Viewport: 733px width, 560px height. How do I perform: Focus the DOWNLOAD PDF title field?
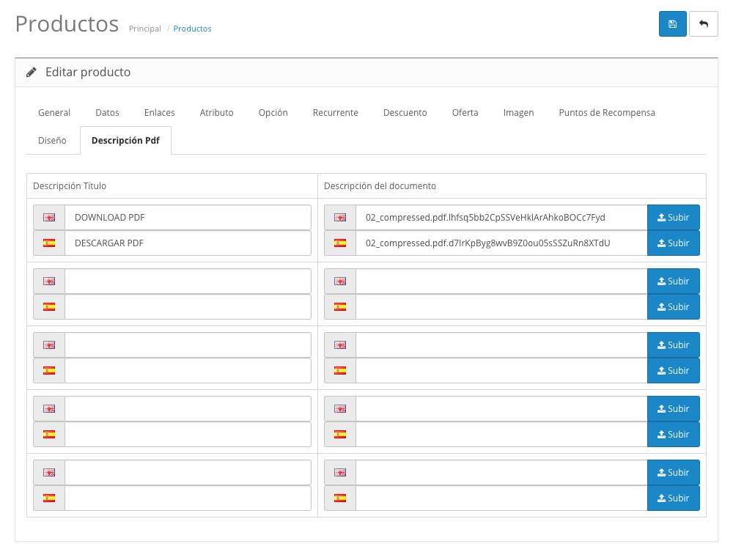[x=188, y=218]
